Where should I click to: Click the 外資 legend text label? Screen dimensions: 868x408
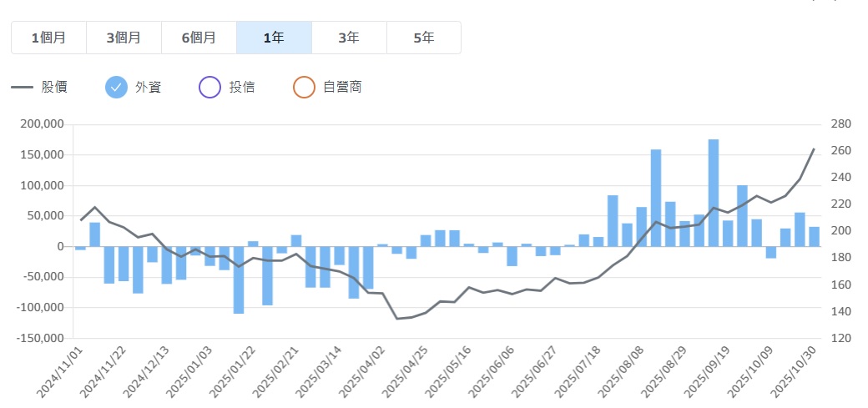[x=148, y=87]
